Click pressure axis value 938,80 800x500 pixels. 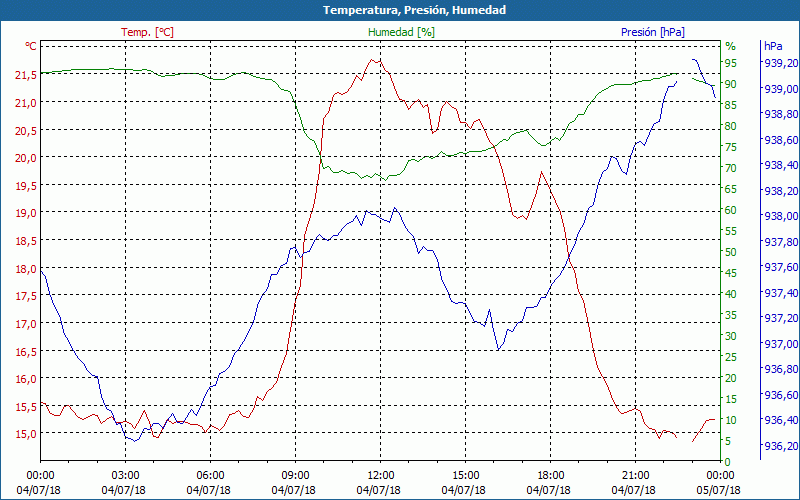coord(779,114)
